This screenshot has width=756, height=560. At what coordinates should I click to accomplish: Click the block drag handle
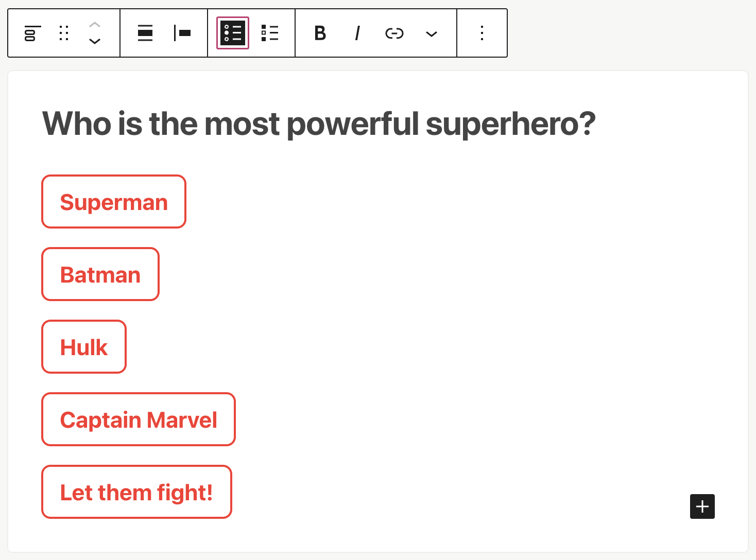(x=64, y=33)
